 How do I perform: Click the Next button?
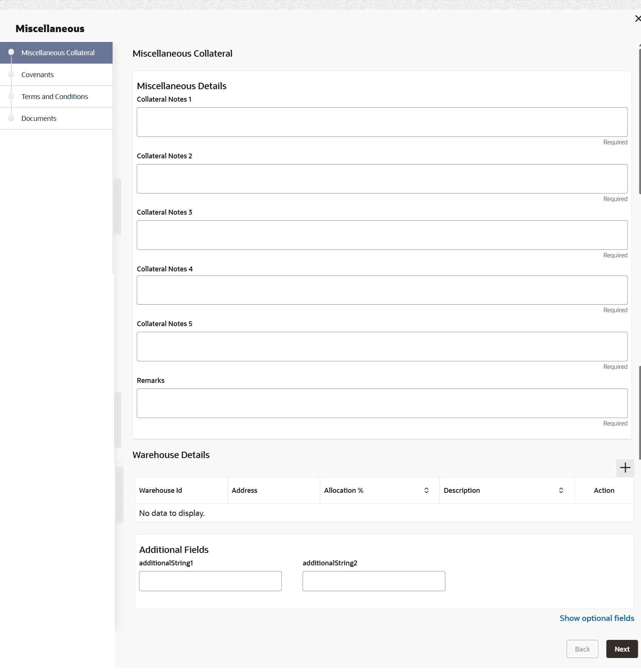click(x=622, y=649)
